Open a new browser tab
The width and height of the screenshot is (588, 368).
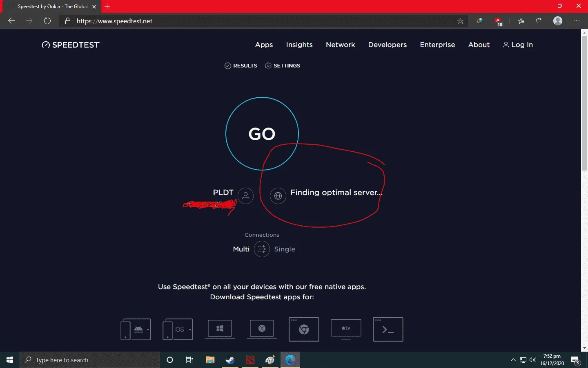107,7
